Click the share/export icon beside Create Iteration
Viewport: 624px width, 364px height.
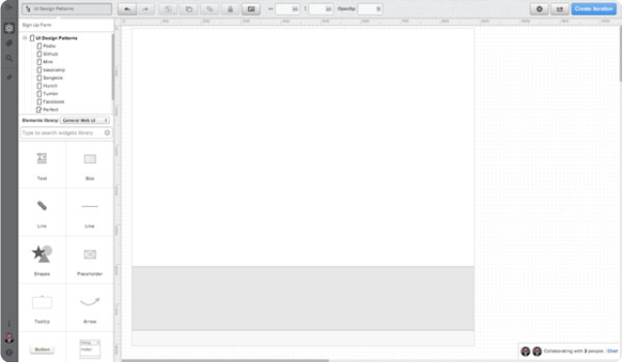coord(560,9)
